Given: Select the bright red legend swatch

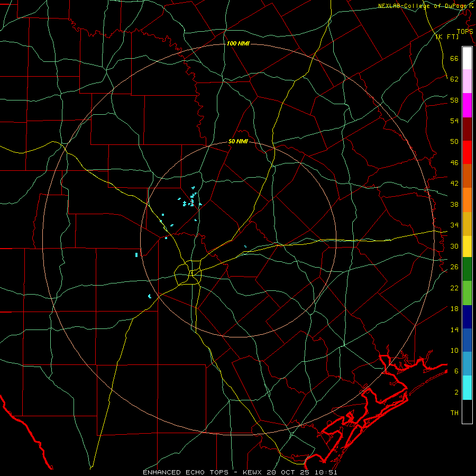Looking at the screenshot, I should point(467,152).
